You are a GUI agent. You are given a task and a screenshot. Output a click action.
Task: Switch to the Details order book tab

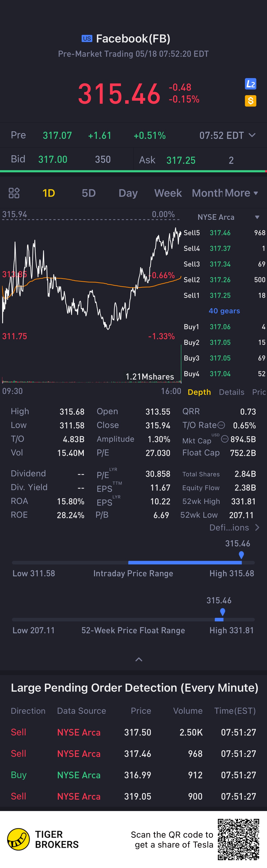click(232, 392)
